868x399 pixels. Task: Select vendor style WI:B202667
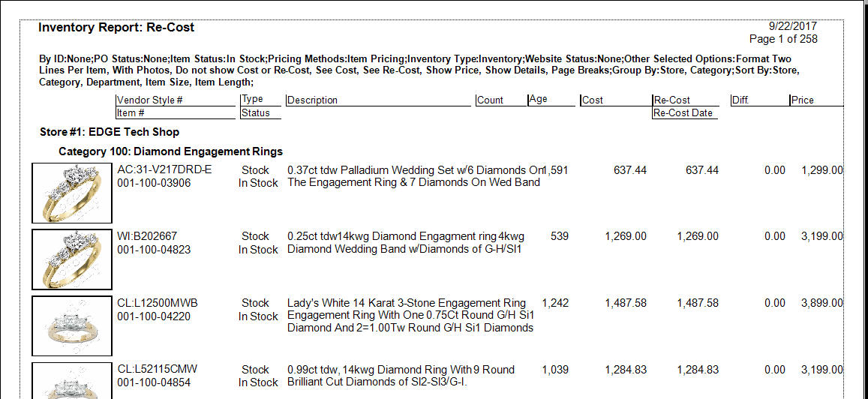[x=147, y=236]
